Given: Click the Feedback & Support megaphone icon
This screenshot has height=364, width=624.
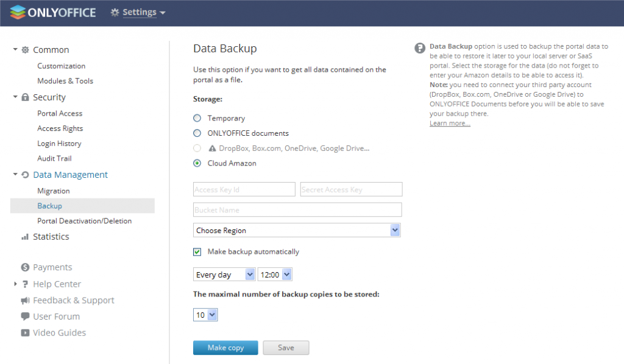Looking at the screenshot, I should pos(25,301).
